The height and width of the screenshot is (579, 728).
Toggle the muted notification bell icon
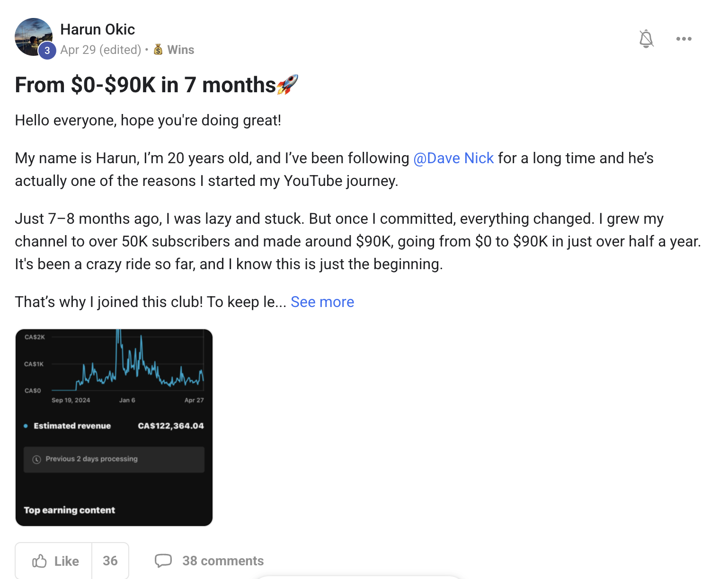[x=646, y=39]
